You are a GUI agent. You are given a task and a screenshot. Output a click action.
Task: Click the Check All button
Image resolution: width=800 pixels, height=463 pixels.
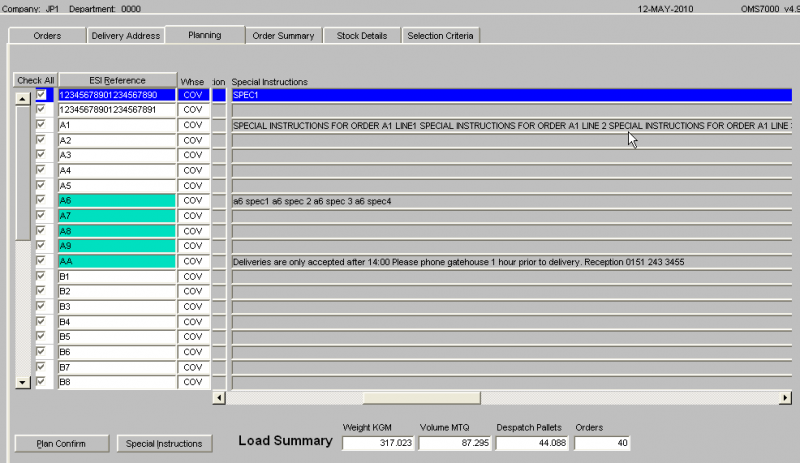pos(35,80)
